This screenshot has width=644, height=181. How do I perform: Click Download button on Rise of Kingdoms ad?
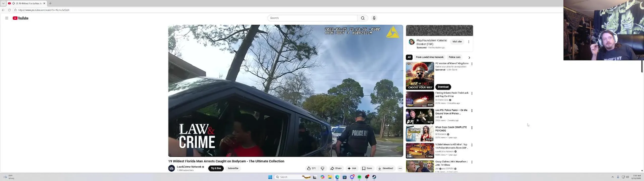point(443,87)
